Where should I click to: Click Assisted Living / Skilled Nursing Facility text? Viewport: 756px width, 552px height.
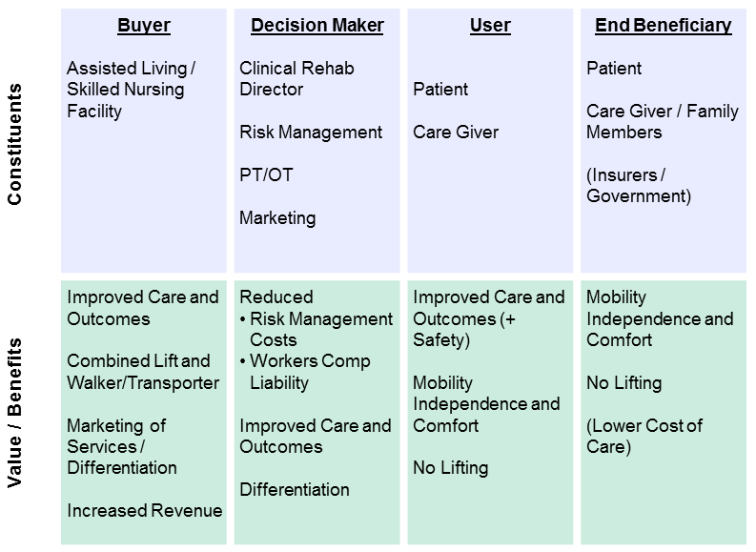(x=131, y=90)
